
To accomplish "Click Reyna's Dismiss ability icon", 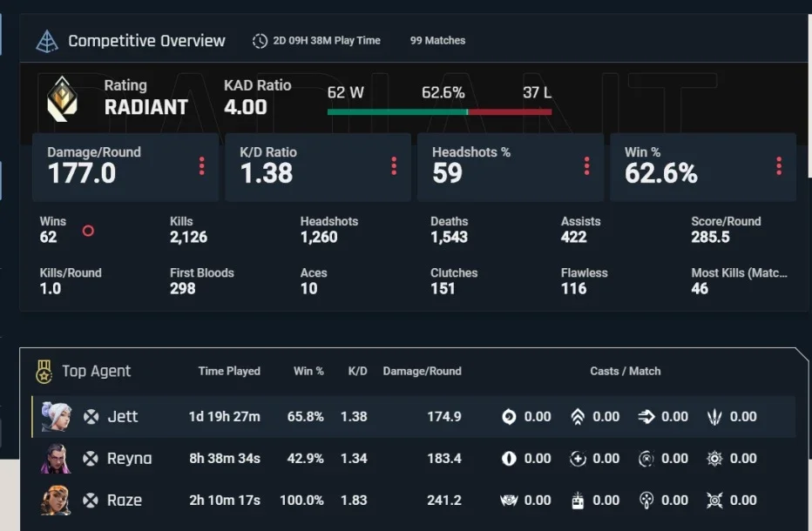I will [x=646, y=459].
